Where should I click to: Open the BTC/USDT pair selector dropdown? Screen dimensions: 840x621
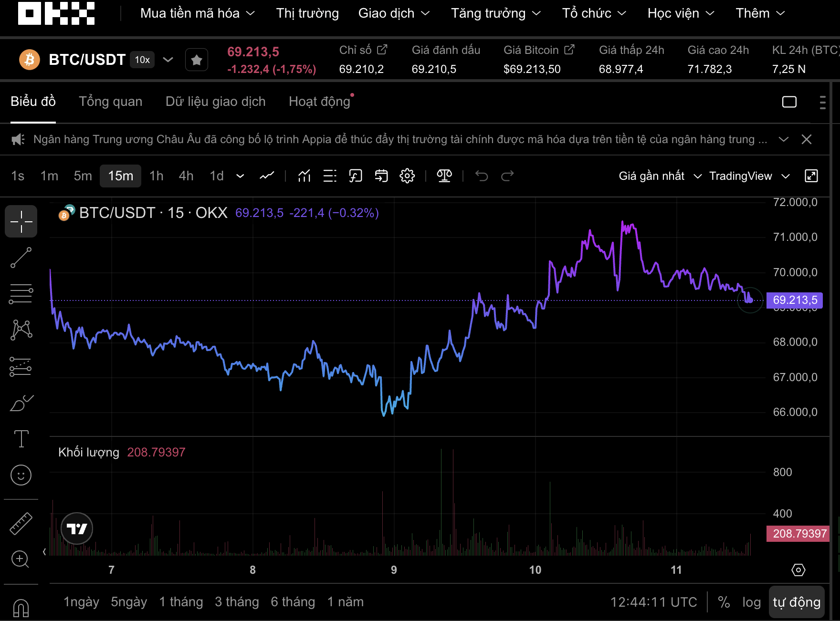coord(168,60)
